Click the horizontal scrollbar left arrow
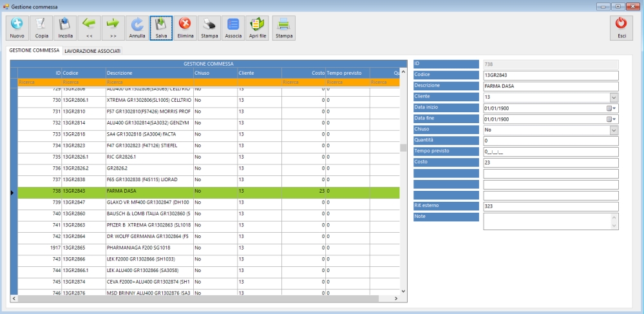This screenshot has height=314, width=644. point(14,299)
